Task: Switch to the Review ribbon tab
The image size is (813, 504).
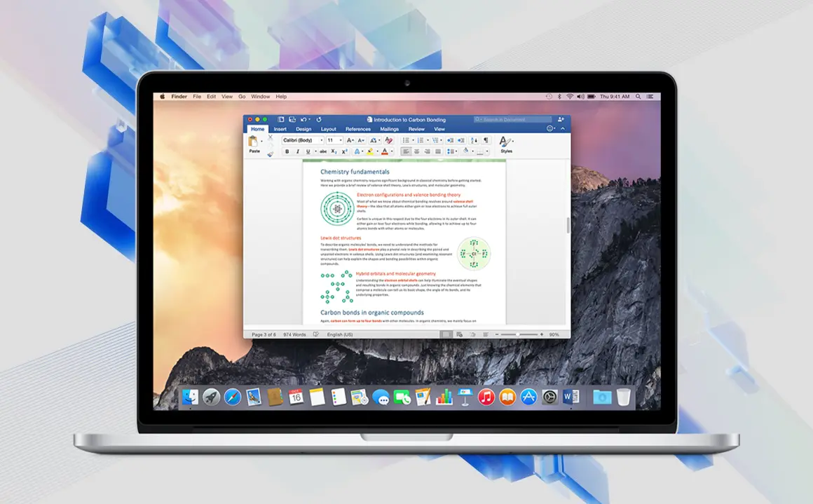Action: (x=416, y=128)
